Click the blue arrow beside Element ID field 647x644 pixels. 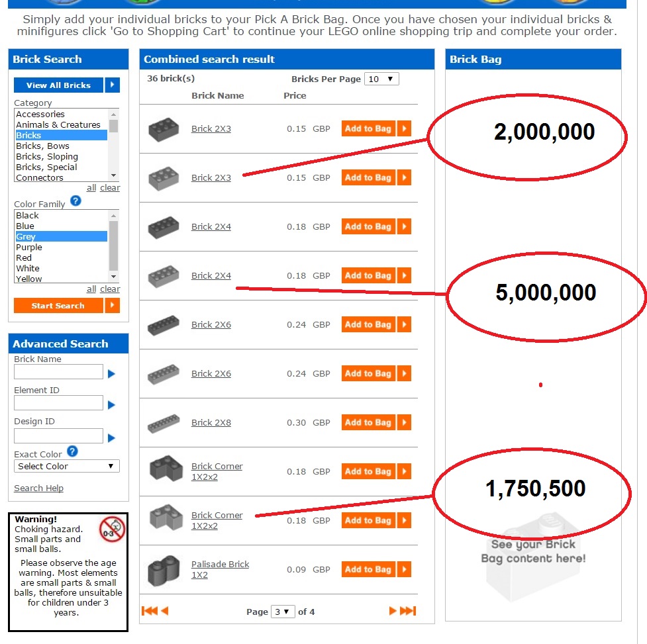coord(111,405)
